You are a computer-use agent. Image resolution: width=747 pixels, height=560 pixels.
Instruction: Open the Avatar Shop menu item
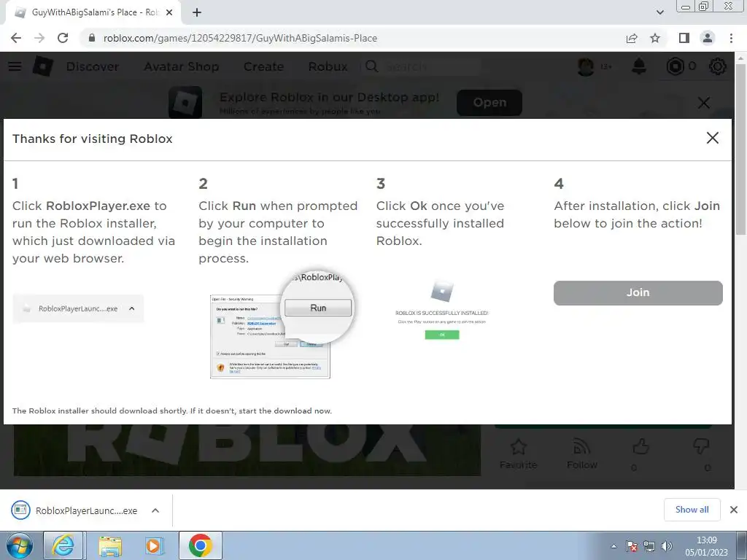pos(181,66)
